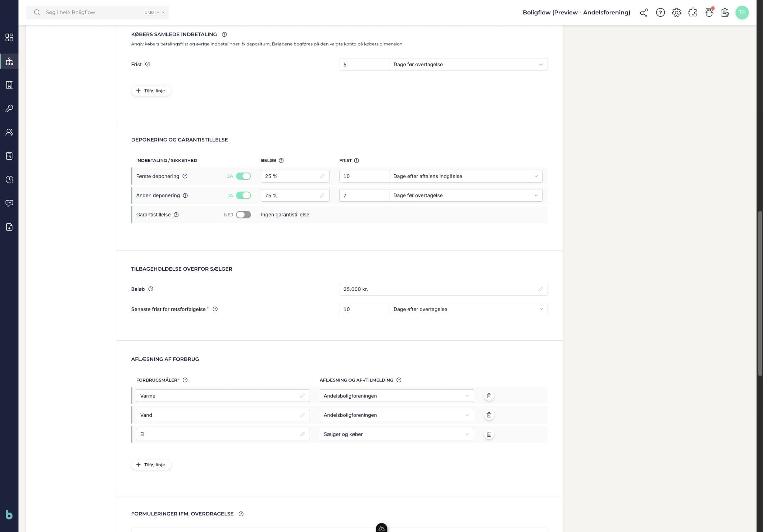Open the notifications icon with red dot
The image size is (763, 532).
click(x=709, y=13)
